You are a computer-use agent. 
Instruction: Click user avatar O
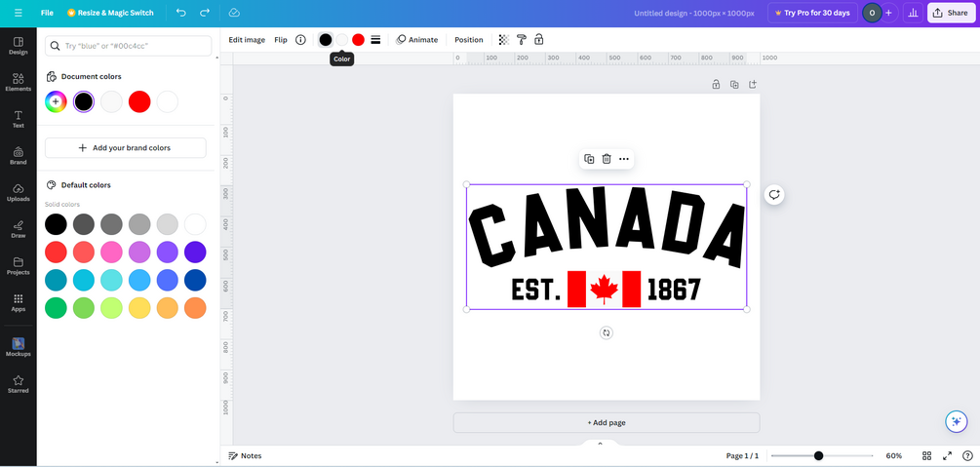pyautogui.click(x=872, y=13)
